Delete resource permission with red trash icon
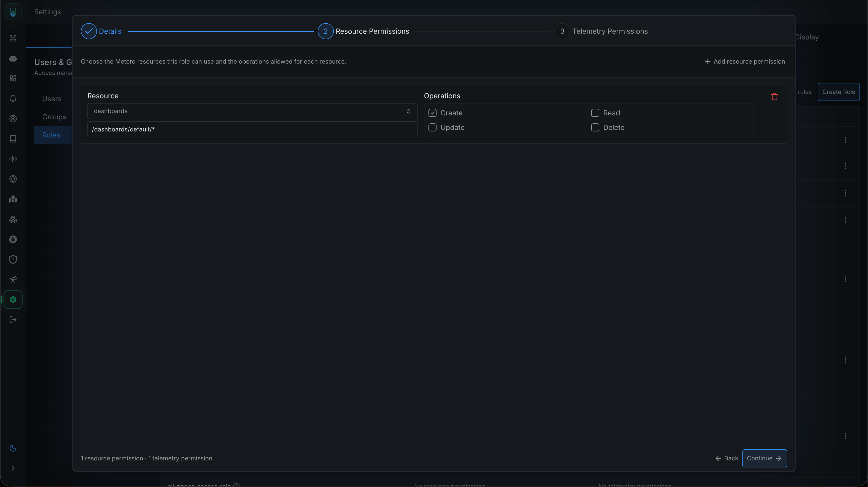The height and width of the screenshot is (487, 868). (774, 97)
